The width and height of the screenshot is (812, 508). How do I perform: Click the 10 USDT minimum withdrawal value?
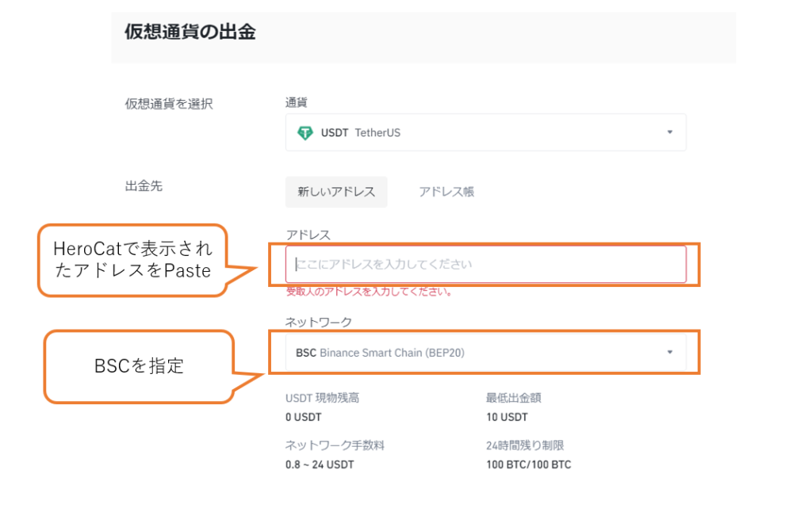507,417
